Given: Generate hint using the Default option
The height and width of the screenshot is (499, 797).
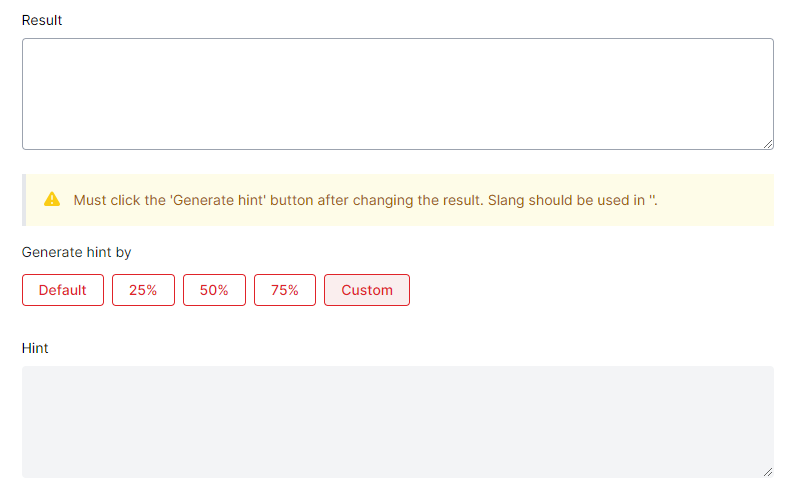Looking at the screenshot, I should 63,290.
